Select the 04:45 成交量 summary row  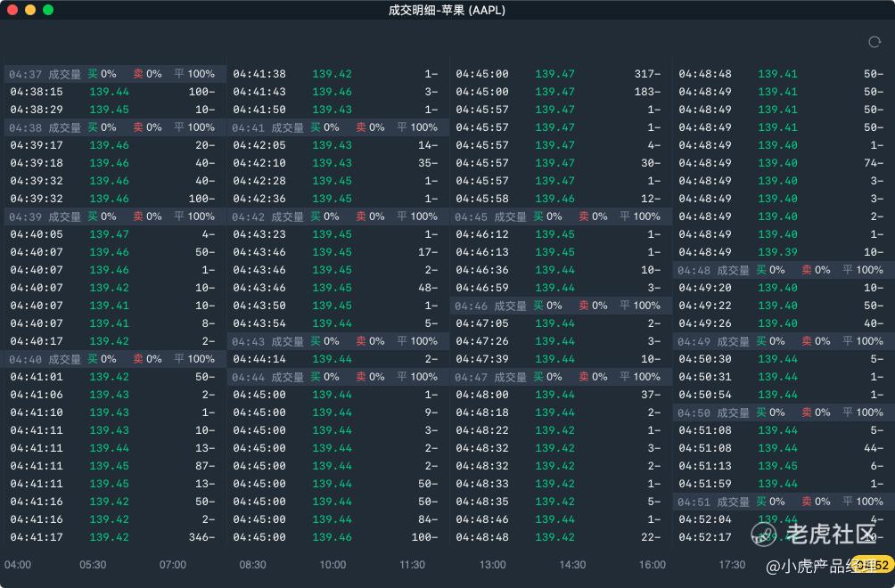tap(561, 216)
